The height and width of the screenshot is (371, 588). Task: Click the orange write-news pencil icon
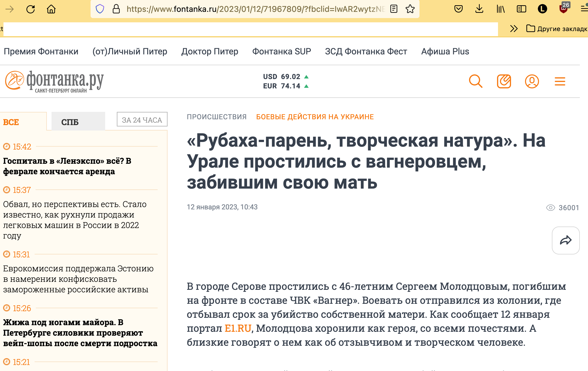504,81
